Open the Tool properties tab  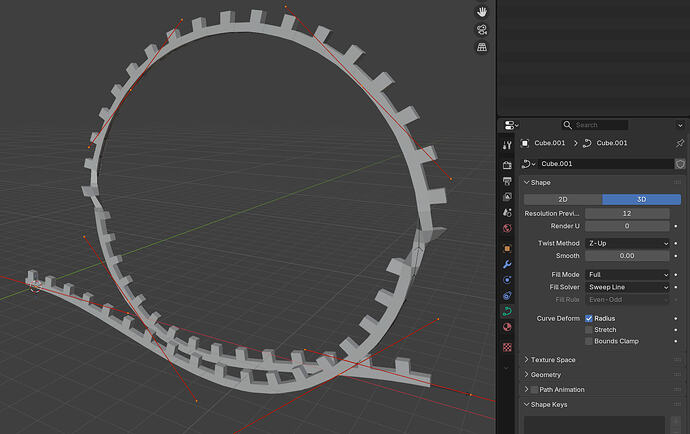coord(507,145)
